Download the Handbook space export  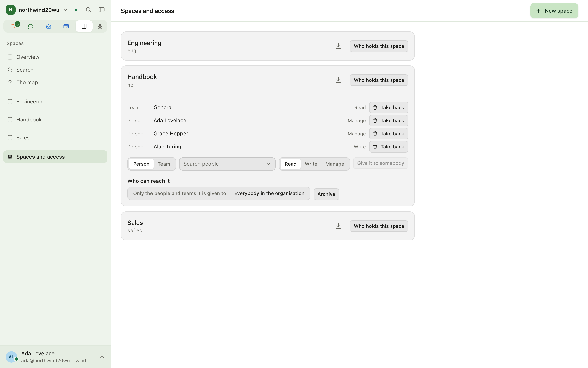click(338, 80)
